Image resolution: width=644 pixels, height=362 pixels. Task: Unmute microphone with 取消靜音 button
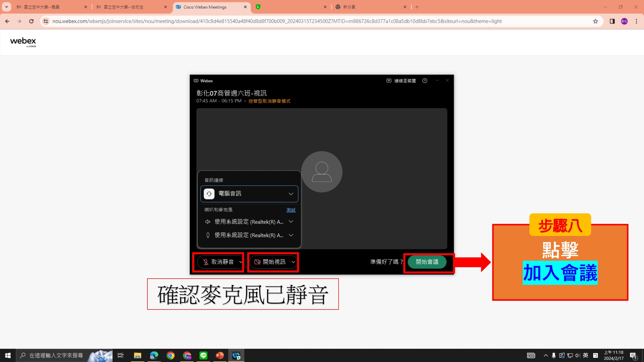click(218, 262)
